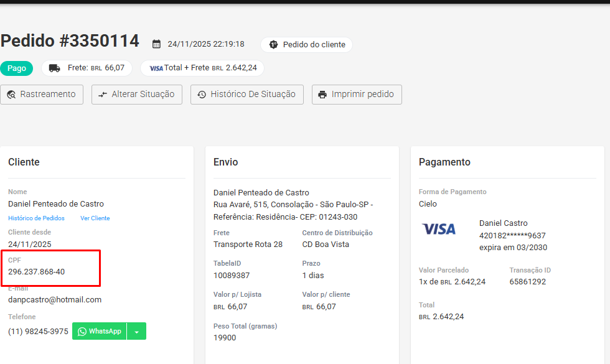The height and width of the screenshot is (364, 610).
Task: Click the Pago status badge
Action: point(17,68)
